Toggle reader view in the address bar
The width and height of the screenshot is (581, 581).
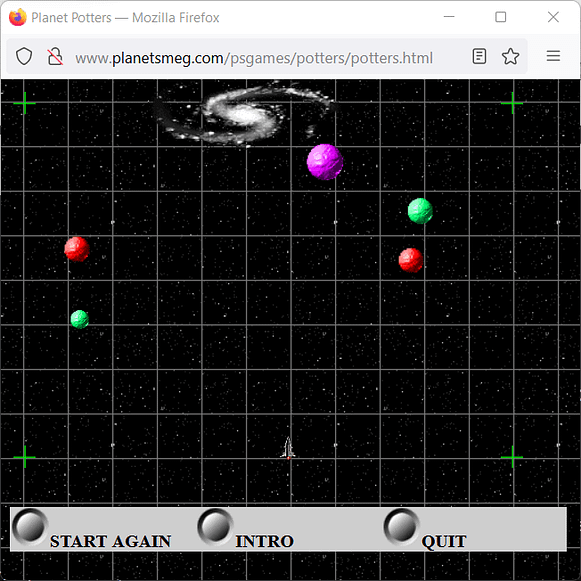click(479, 56)
